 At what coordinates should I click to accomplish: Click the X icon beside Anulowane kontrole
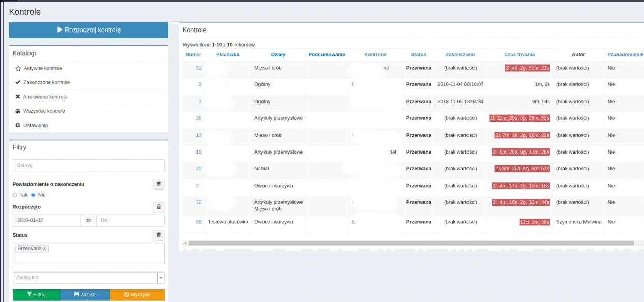(x=18, y=97)
